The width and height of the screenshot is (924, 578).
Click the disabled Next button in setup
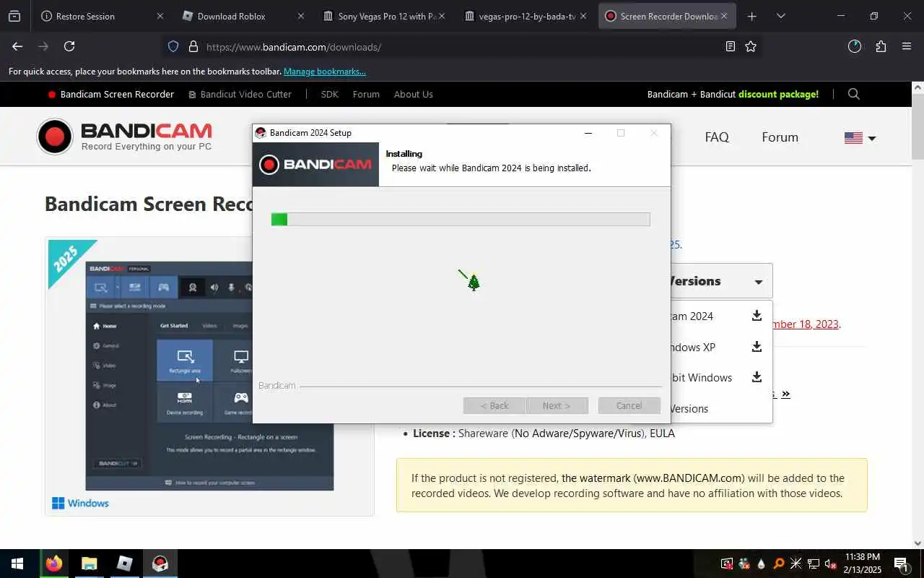[557, 405]
